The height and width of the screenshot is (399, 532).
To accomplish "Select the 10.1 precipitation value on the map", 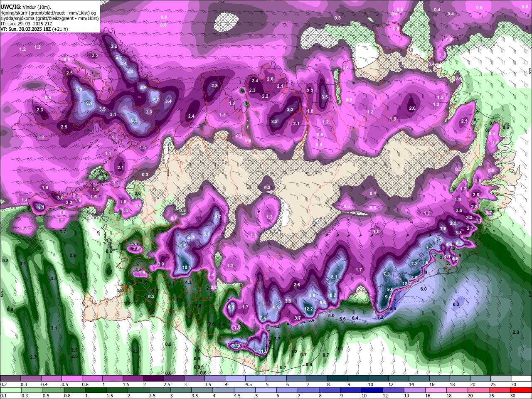I will click(187, 267).
